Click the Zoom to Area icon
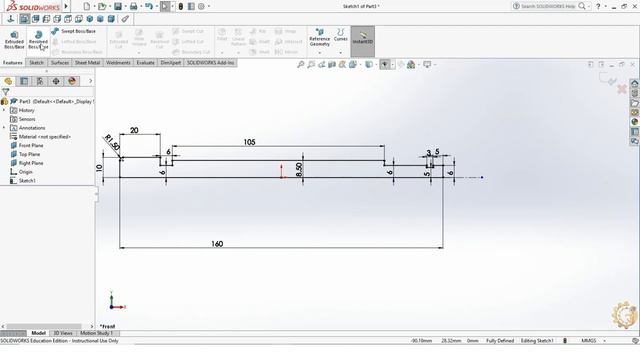The height and width of the screenshot is (360, 640). pyautogui.click(x=311, y=64)
